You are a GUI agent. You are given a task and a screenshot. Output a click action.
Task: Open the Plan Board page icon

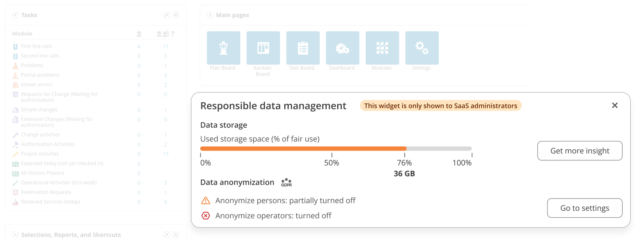(224, 48)
